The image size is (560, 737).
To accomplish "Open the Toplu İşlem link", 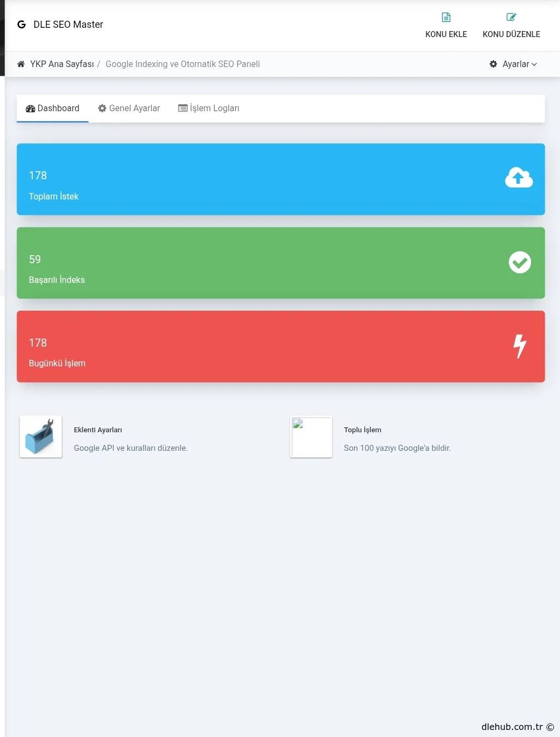I will pos(363,430).
